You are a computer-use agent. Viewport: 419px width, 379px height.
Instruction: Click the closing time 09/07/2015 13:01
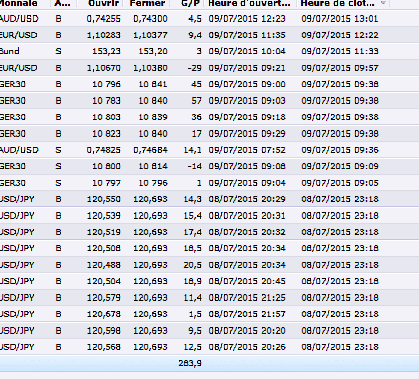click(340, 19)
